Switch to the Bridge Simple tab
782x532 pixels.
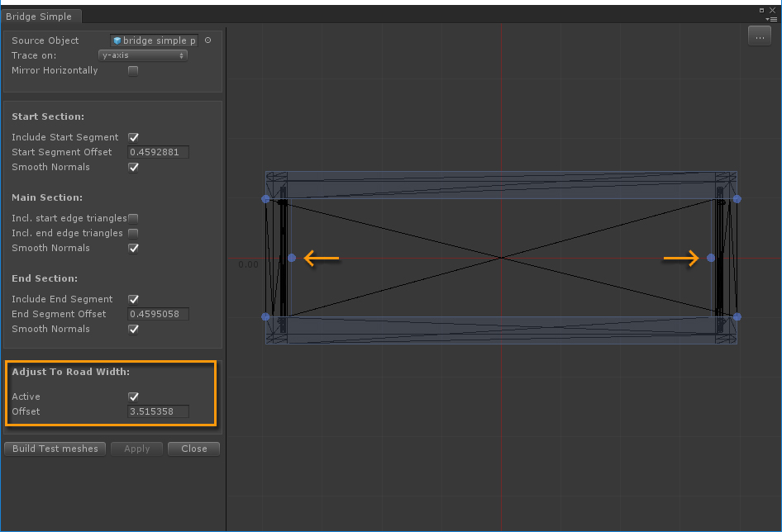[40, 17]
